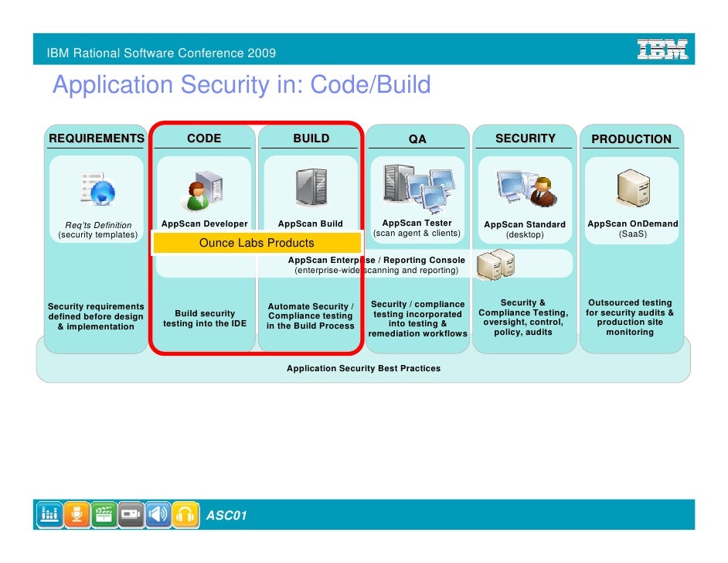Select the AppScan Standard desktop user icon
Viewport: 728px width, 563px height.
tap(526, 188)
